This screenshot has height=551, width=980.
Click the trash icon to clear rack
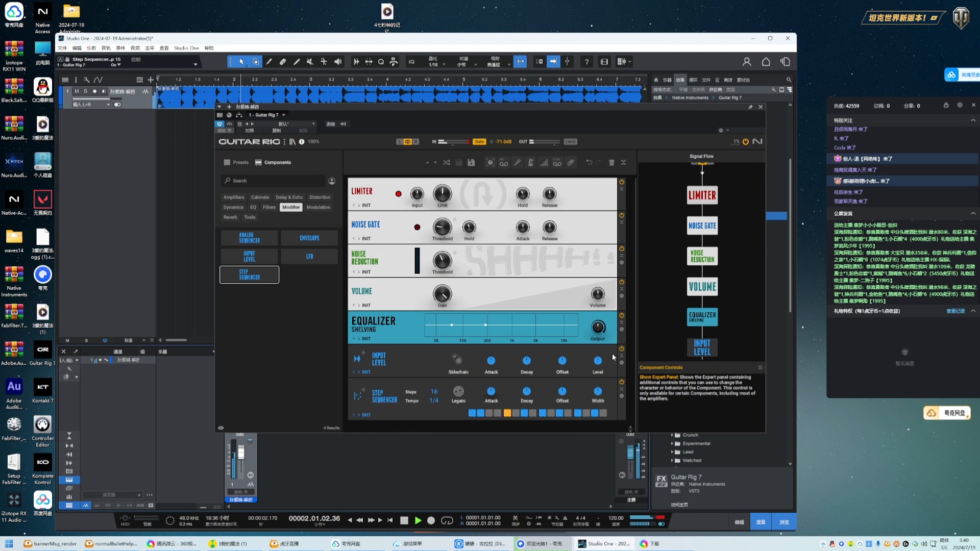click(x=611, y=163)
